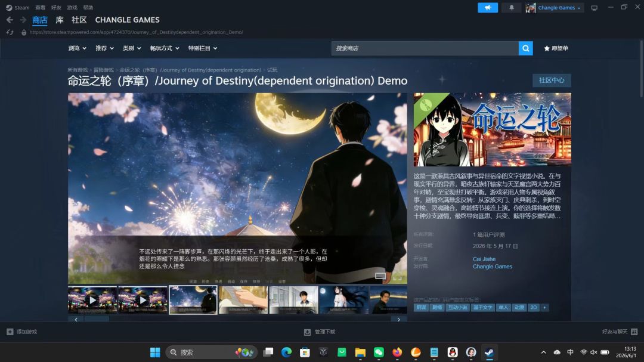Switch to the 库 tab
The height and width of the screenshot is (362, 644).
click(x=60, y=20)
